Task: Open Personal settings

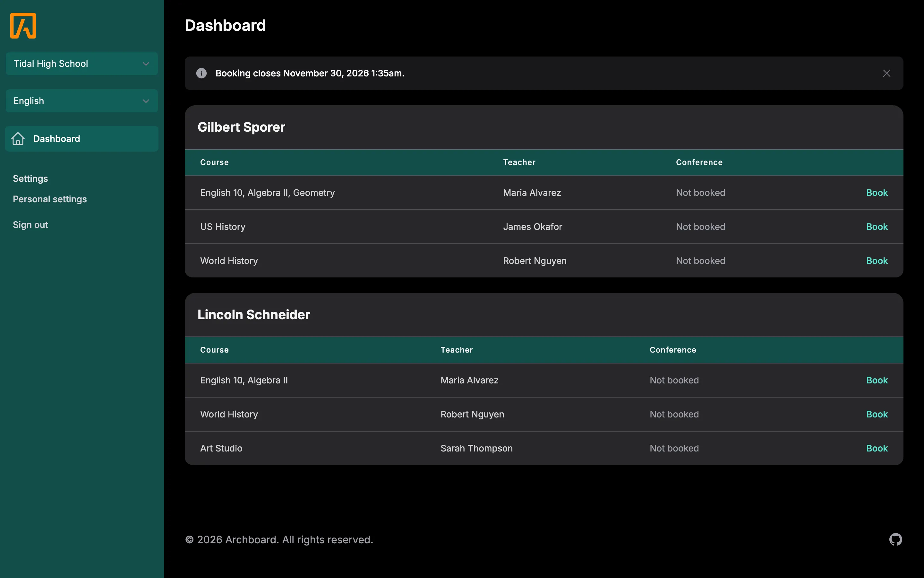Action: (x=50, y=199)
